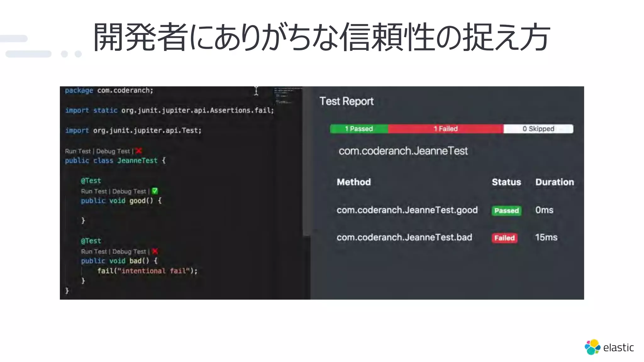Click the red '1 Failed' bar segment
Viewport: 644px width, 362px height.
(446, 129)
